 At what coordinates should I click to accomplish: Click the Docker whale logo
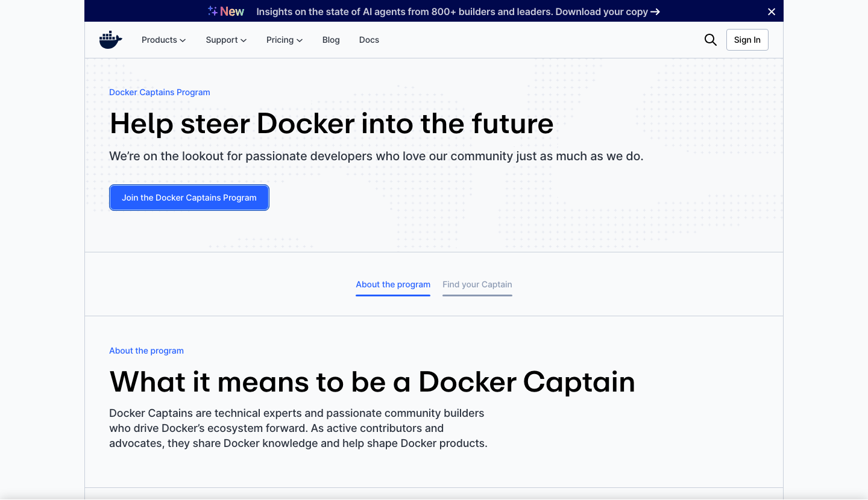click(x=111, y=40)
